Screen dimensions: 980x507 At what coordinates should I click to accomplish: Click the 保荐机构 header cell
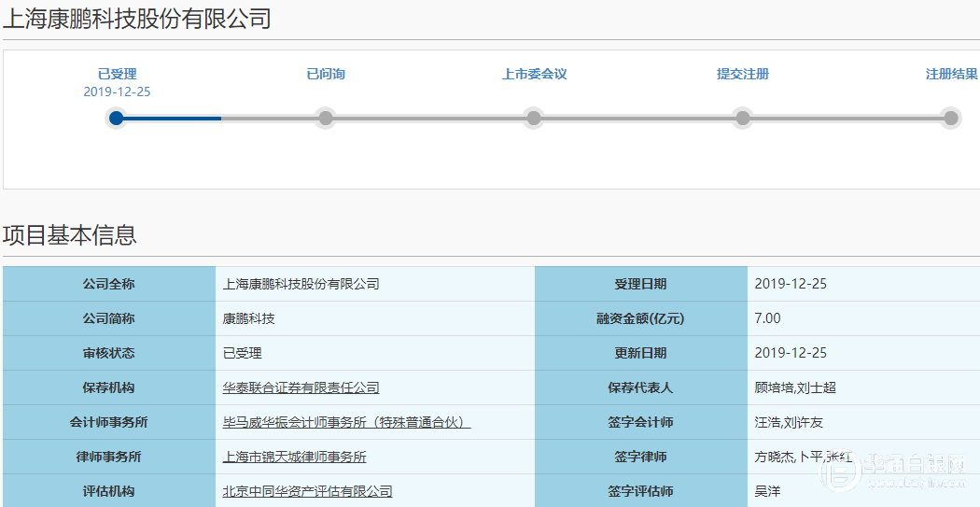(109, 387)
